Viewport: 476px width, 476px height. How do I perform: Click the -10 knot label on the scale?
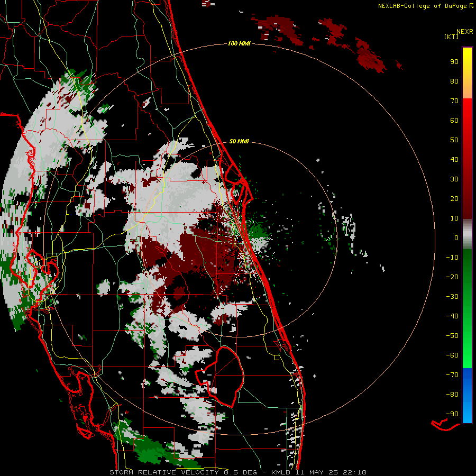click(x=452, y=258)
